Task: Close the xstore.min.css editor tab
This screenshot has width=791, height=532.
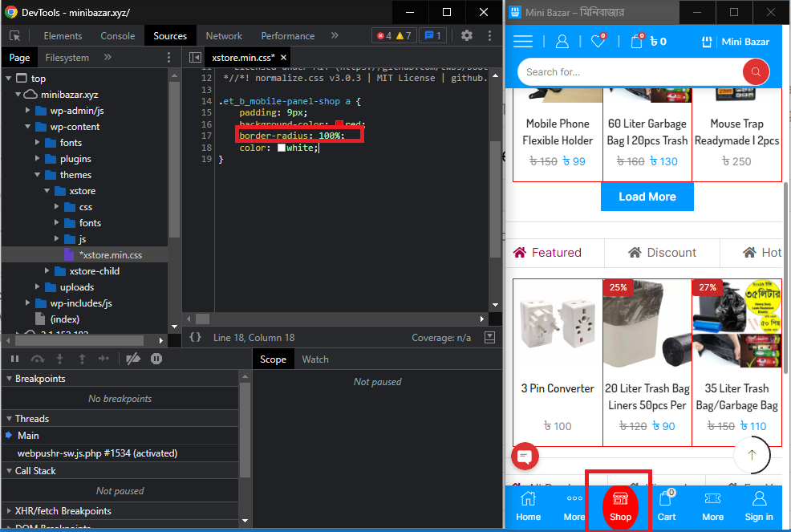Action: point(283,58)
